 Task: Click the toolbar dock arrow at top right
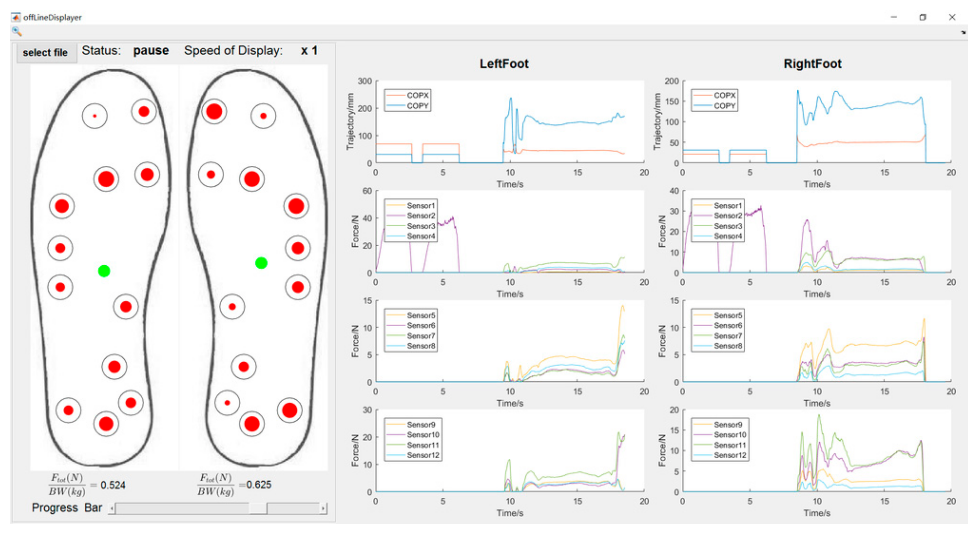tap(963, 32)
